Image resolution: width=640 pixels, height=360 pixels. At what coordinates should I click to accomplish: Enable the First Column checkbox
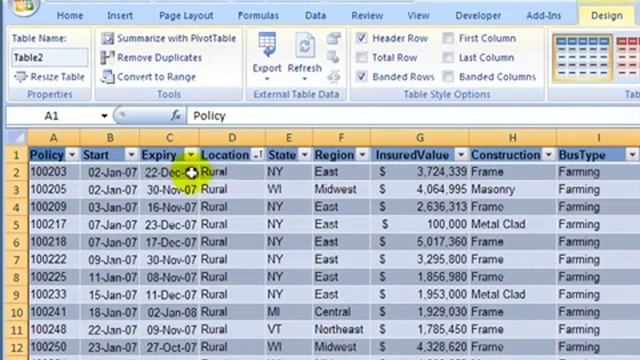pos(448,38)
